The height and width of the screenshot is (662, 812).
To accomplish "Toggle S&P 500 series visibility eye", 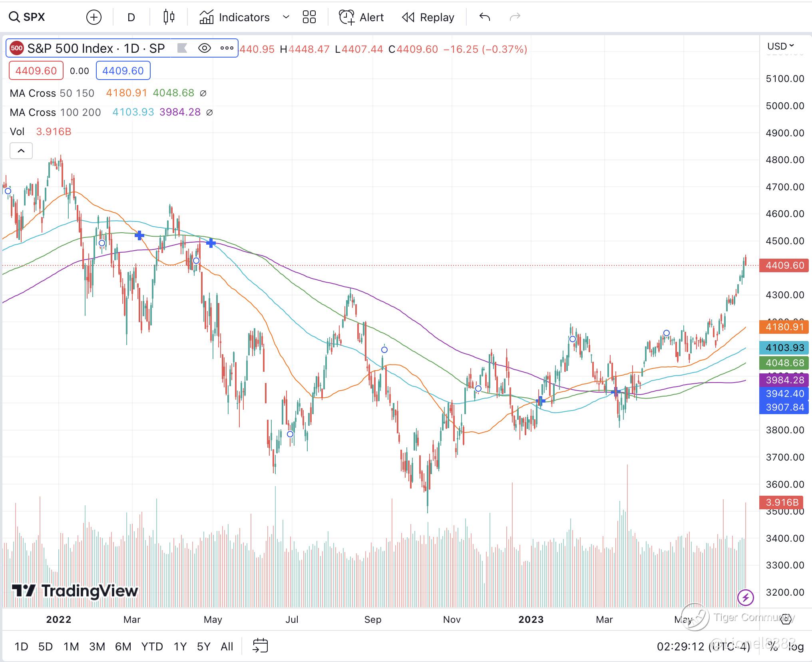I will tap(205, 48).
